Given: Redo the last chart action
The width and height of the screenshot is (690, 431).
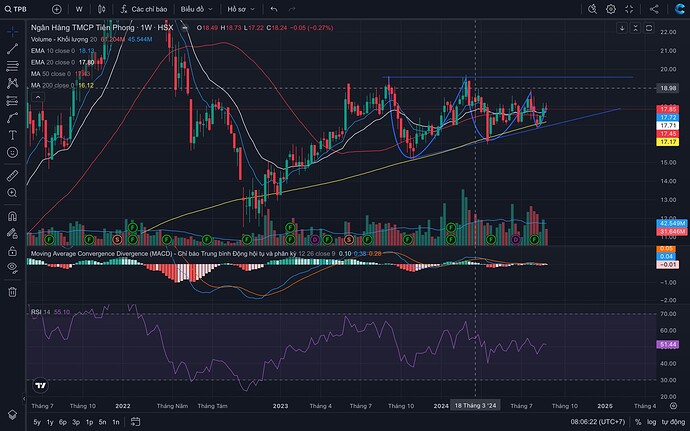Looking at the screenshot, I should coord(292,9).
